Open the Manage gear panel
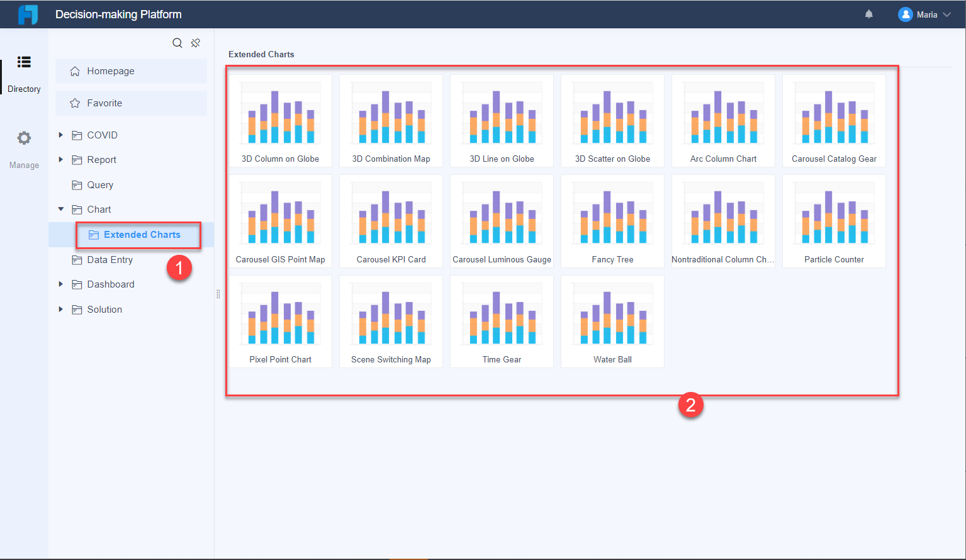This screenshot has width=966, height=560. coord(24,150)
